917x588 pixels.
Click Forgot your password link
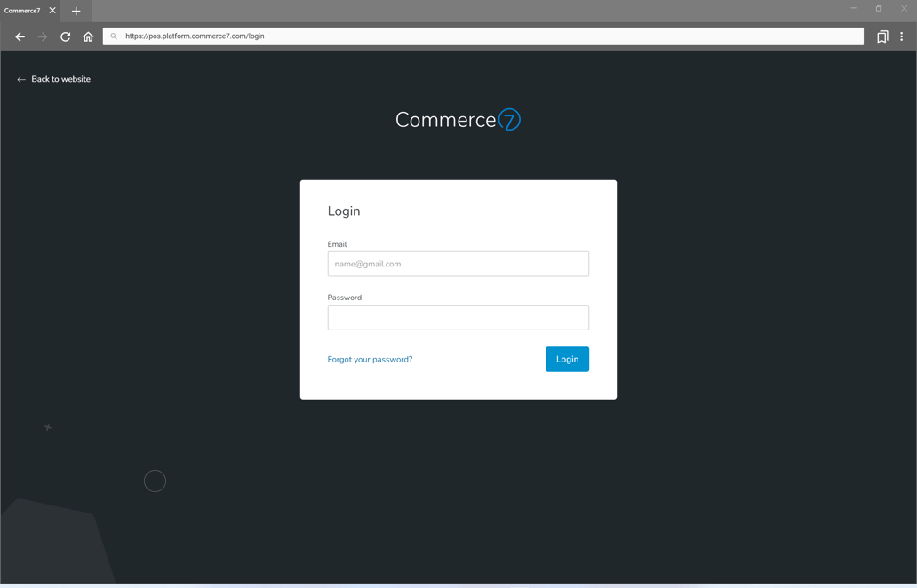(370, 359)
